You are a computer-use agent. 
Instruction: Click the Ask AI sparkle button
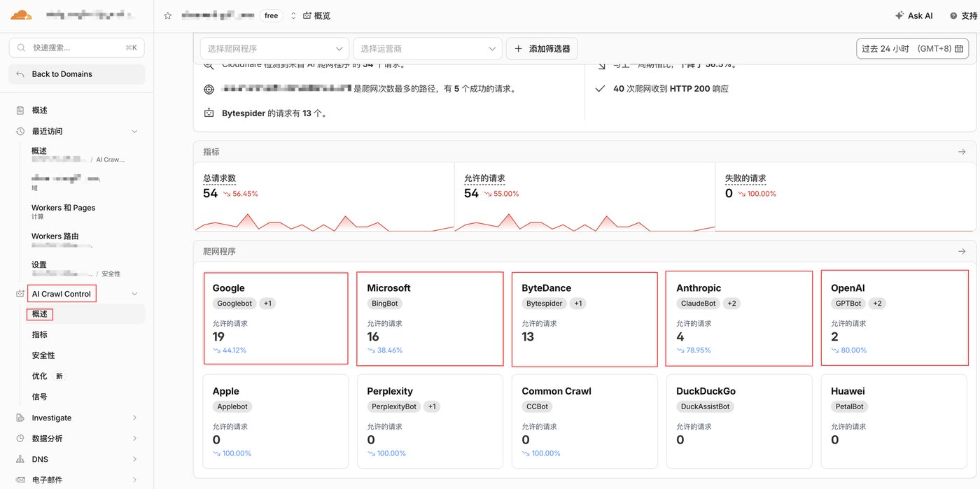coord(914,15)
